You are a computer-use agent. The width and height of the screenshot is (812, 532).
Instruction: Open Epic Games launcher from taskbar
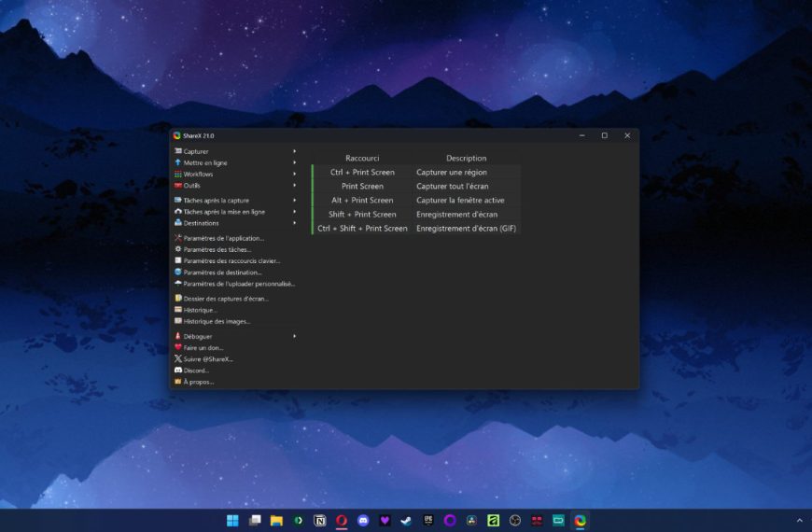click(428, 521)
